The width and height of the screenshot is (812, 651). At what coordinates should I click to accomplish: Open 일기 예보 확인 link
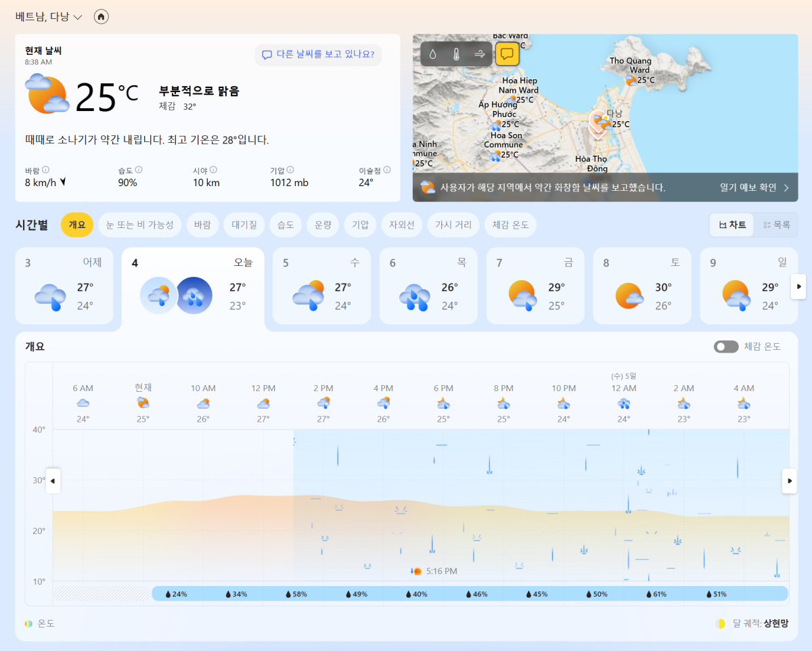click(x=754, y=187)
